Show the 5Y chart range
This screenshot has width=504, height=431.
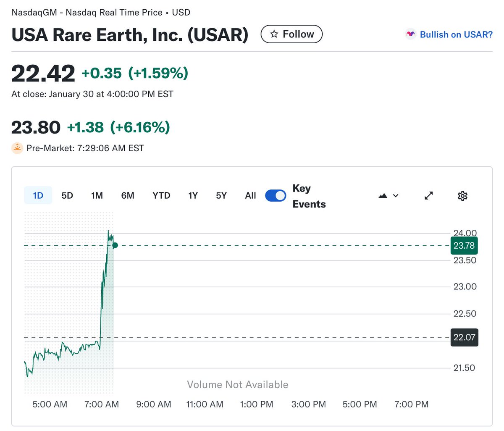221,196
